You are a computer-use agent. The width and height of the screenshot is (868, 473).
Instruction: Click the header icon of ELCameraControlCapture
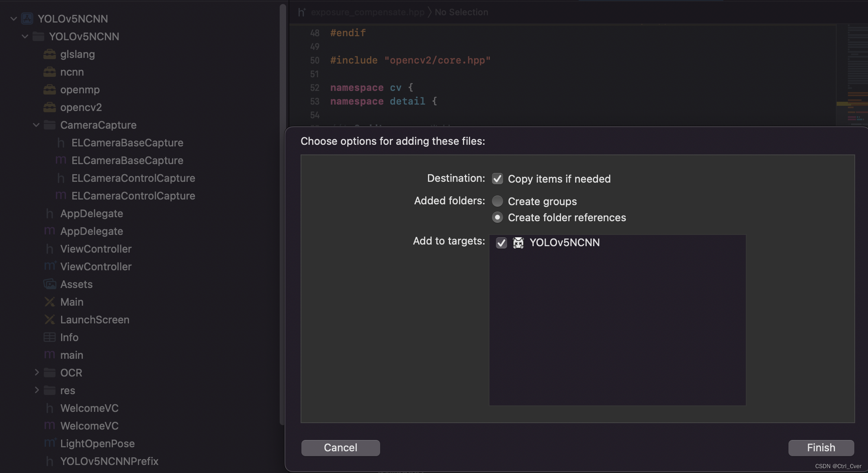pyautogui.click(x=61, y=178)
